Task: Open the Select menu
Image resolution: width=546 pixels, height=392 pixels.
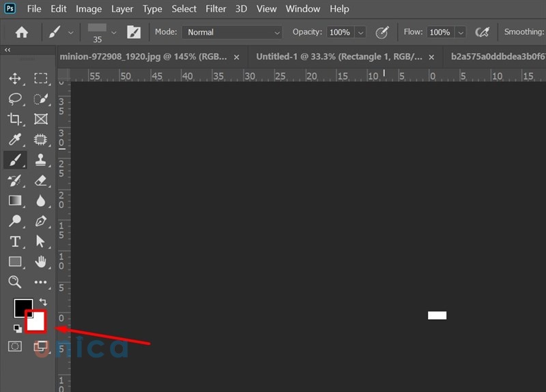Action: pyautogui.click(x=184, y=9)
